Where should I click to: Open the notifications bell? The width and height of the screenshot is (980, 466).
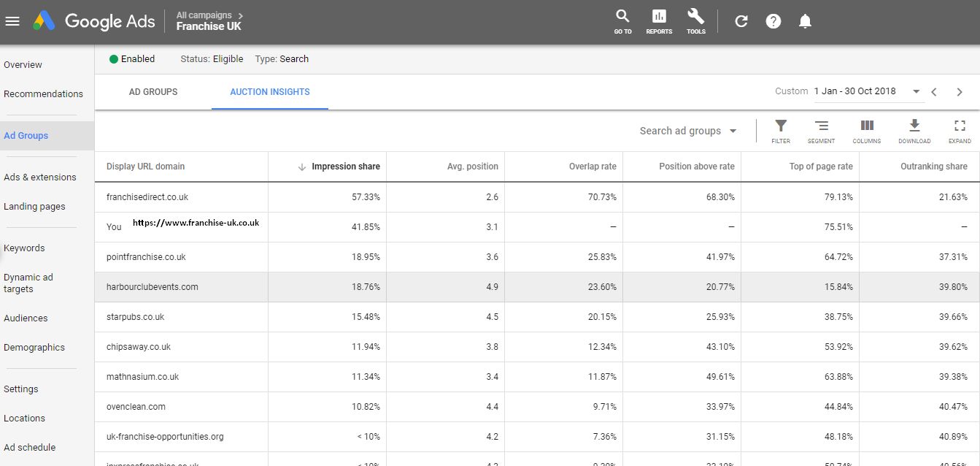coord(805,21)
